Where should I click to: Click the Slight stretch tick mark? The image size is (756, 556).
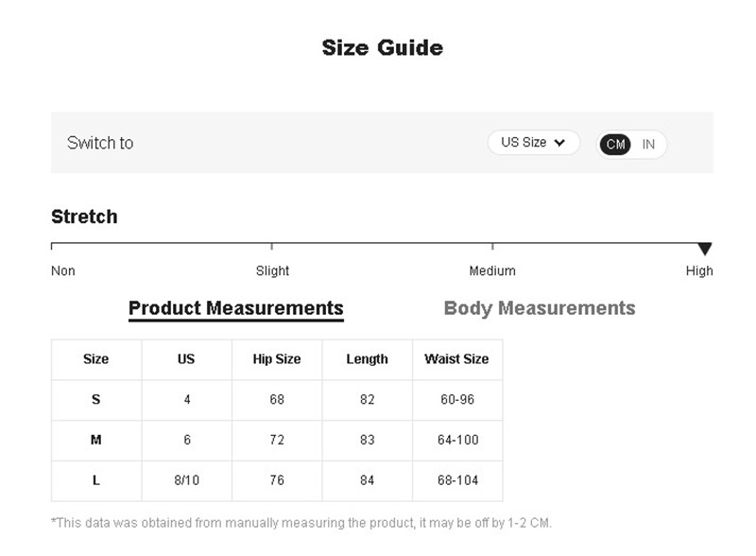[272, 247]
